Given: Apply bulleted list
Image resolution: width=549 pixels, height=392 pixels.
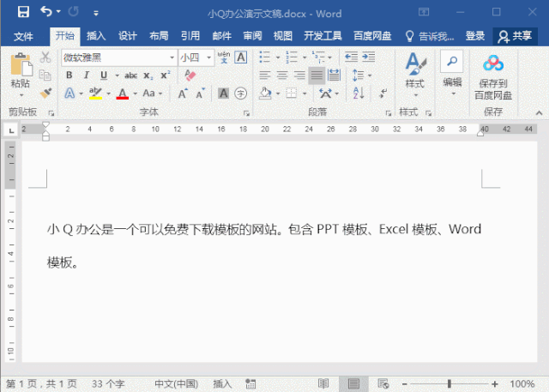Looking at the screenshot, I should [x=265, y=57].
